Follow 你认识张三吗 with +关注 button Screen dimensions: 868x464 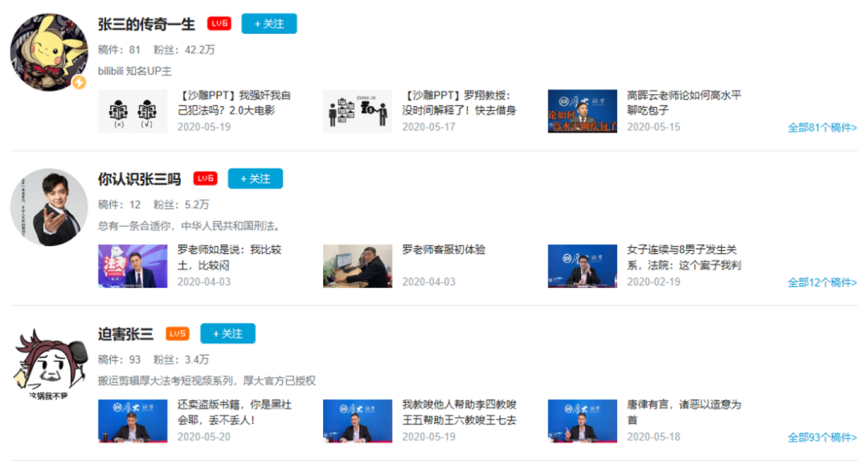point(256,179)
